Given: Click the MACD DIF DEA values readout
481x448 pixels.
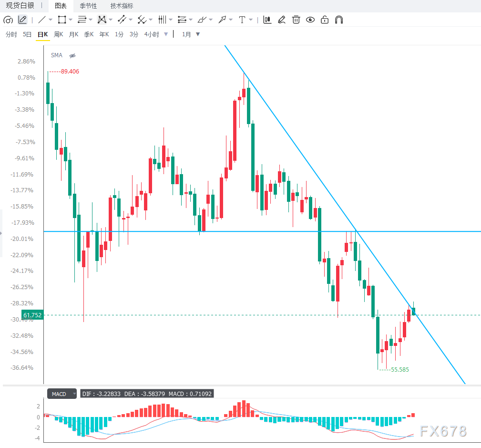Looking at the screenshot, I should click(x=147, y=394).
